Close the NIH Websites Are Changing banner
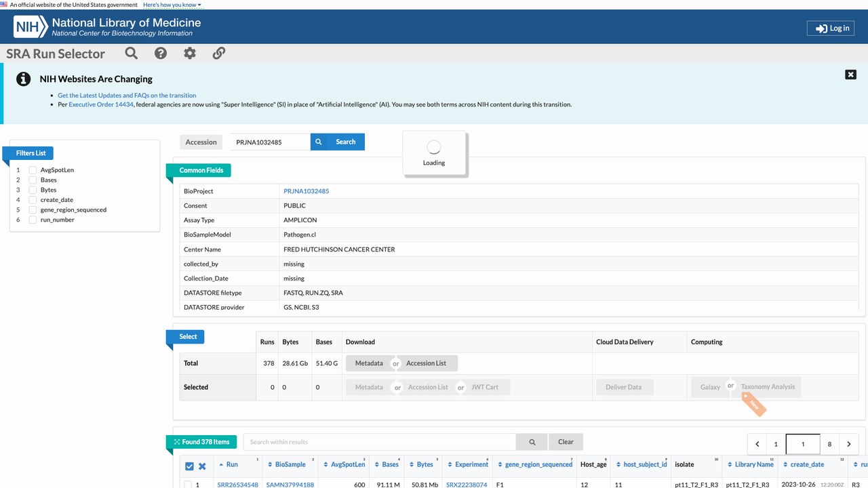The width and height of the screenshot is (868, 488). point(850,75)
